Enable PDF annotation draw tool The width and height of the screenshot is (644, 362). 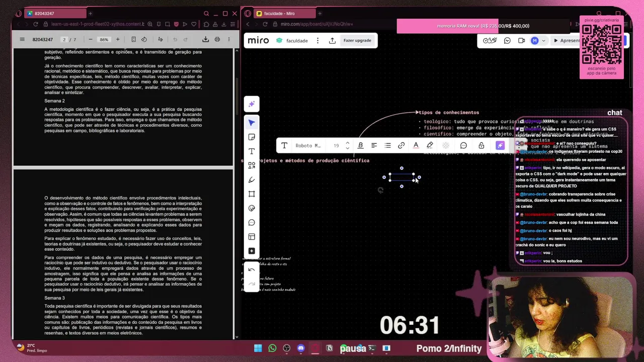pyautogui.click(x=160, y=39)
